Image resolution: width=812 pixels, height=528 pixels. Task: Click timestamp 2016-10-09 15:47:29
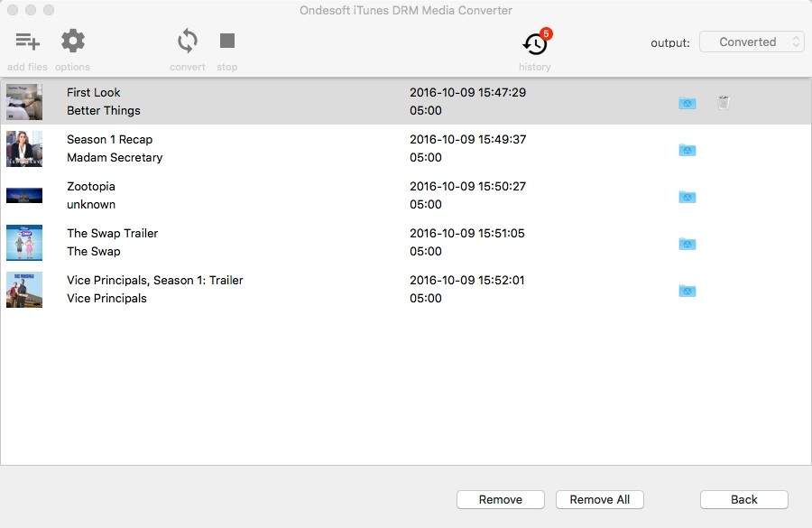(467, 93)
